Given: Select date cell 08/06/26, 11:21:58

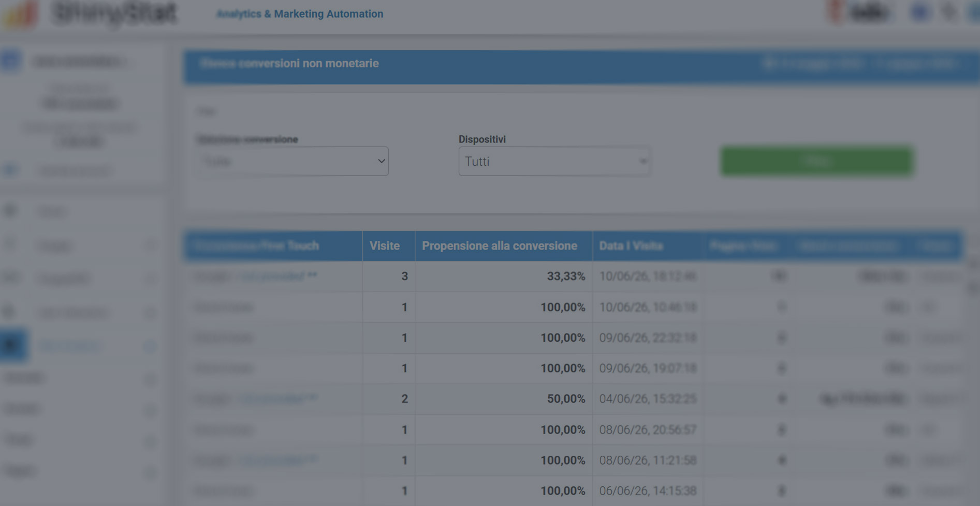Looking at the screenshot, I should (x=648, y=460).
